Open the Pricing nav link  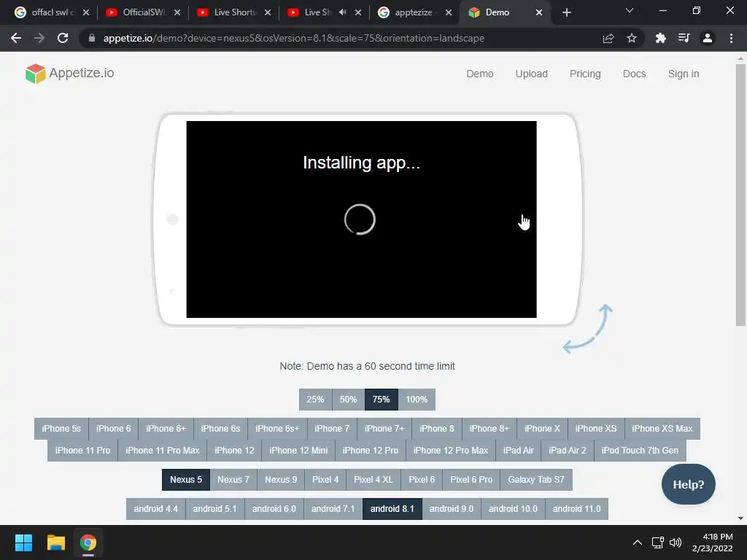585,74
